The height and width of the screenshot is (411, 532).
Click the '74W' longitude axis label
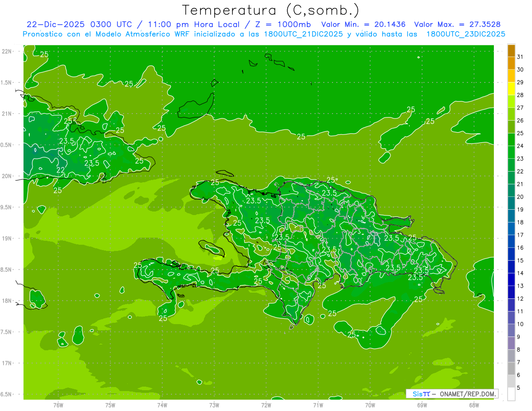pyautogui.click(x=162, y=405)
